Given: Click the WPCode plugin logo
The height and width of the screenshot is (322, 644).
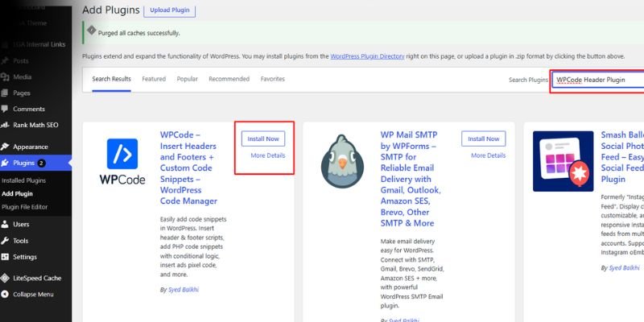Looking at the screenshot, I should tap(122, 162).
